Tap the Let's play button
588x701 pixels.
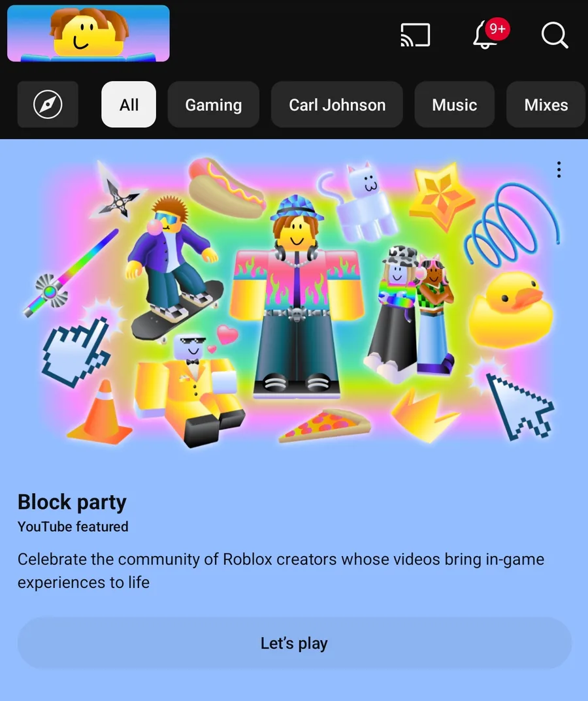[294, 644]
